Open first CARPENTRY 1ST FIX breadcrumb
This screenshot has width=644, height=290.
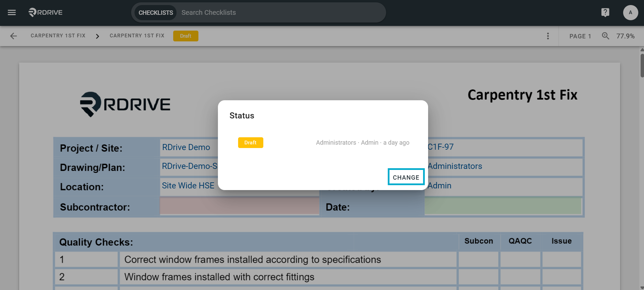click(58, 36)
